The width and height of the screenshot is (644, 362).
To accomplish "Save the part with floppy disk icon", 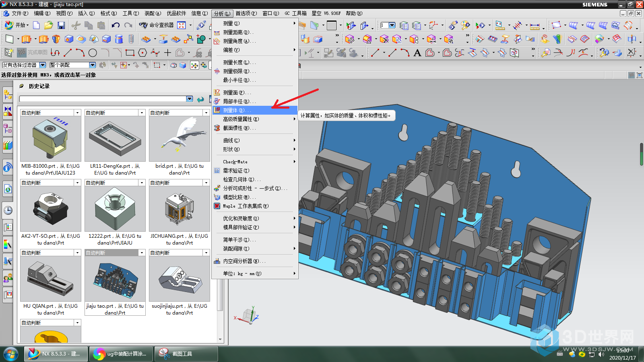I will coord(61,25).
